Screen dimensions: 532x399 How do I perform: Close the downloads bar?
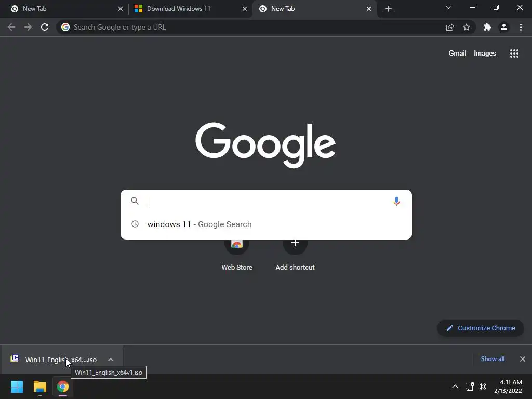pos(523,359)
